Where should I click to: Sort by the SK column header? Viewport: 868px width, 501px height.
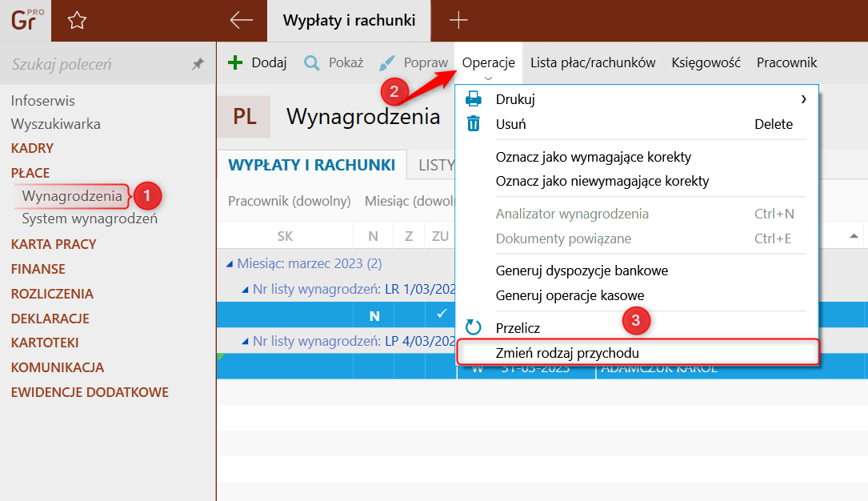click(285, 236)
